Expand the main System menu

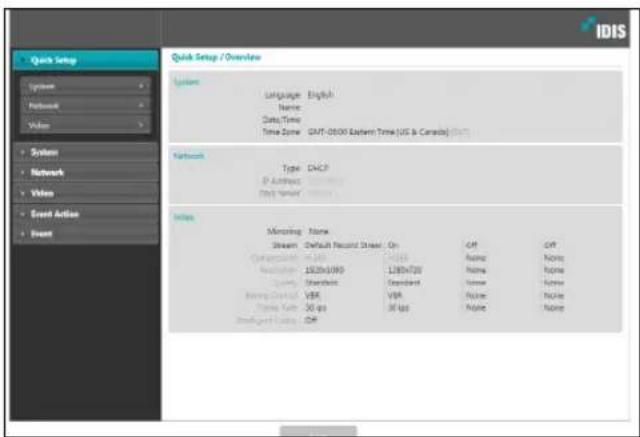(x=86, y=152)
